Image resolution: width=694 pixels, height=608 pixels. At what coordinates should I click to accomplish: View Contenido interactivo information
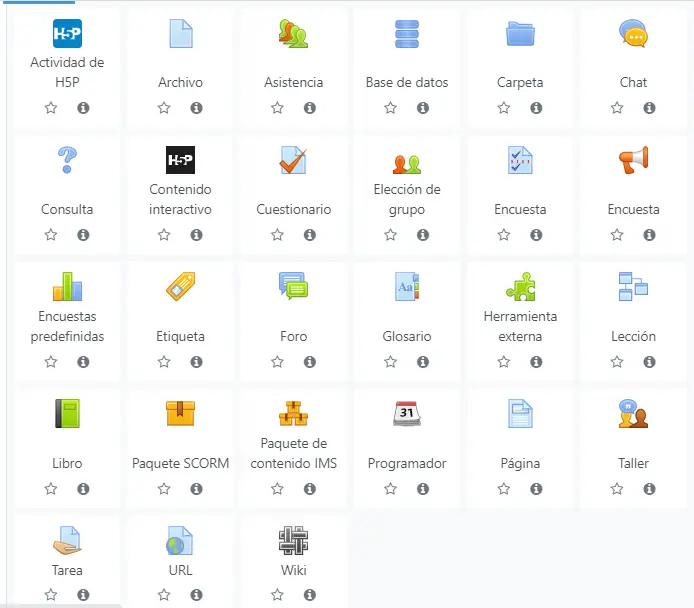coord(197,235)
